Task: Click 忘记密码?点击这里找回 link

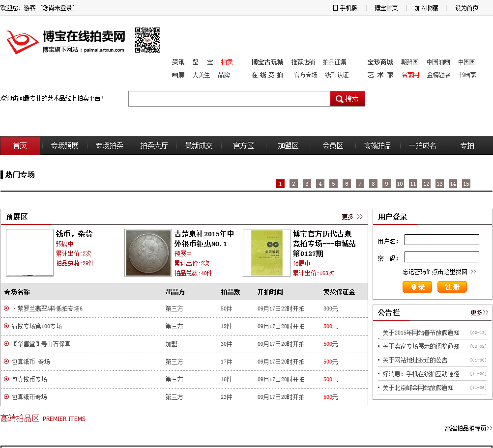Action: pyautogui.click(x=439, y=272)
